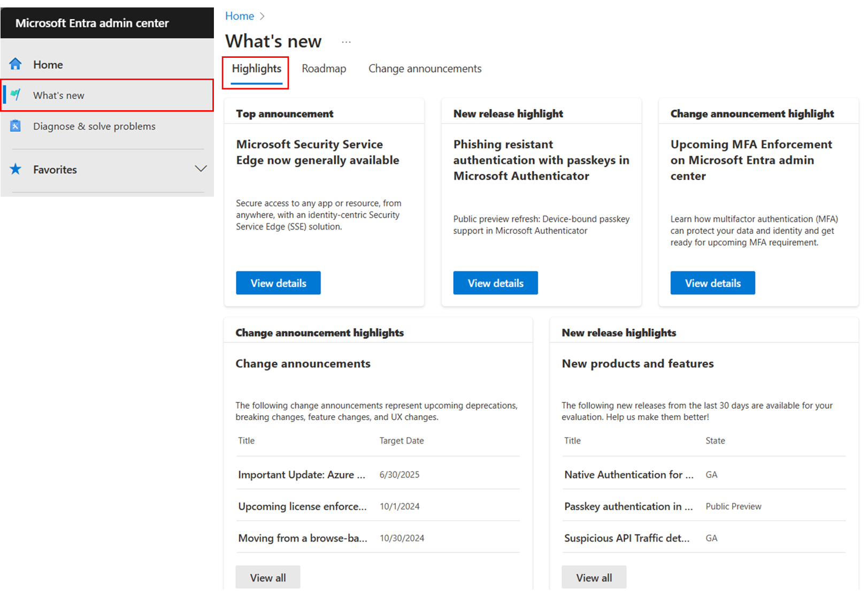Expand the Favorites chevron

point(201,169)
